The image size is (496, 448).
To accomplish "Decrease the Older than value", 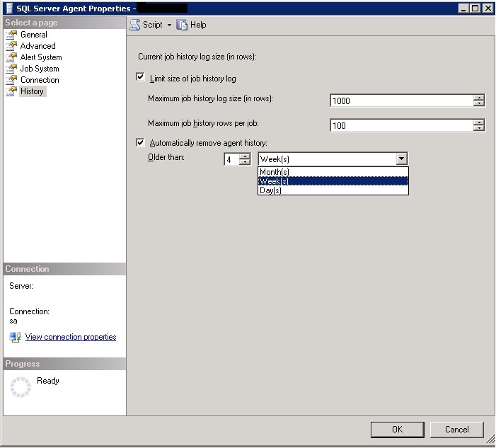I will pyautogui.click(x=245, y=161).
